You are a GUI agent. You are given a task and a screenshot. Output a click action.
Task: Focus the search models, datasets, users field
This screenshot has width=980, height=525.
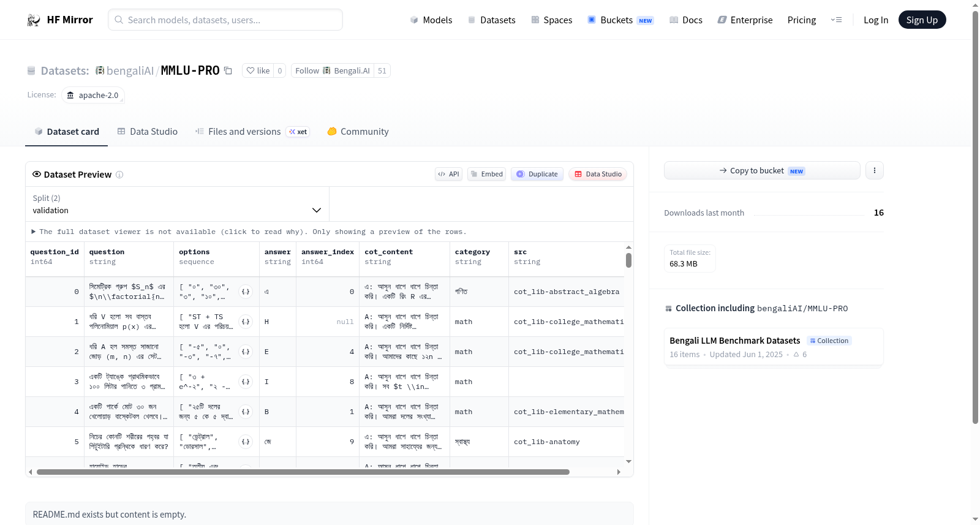(225, 20)
